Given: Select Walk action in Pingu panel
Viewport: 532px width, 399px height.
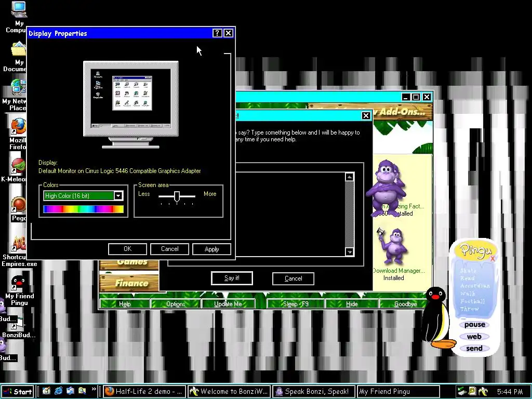Looking at the screenshot, I should 468,294.
